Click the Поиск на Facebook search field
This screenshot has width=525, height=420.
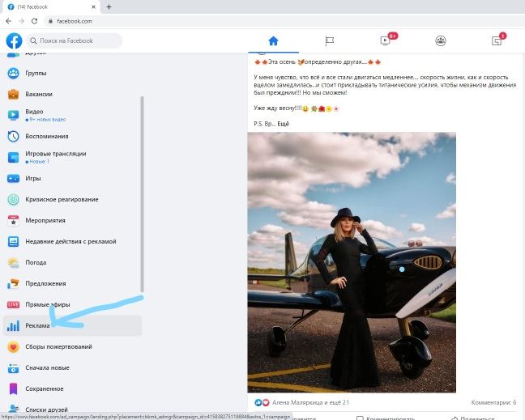tap(75, 40)
